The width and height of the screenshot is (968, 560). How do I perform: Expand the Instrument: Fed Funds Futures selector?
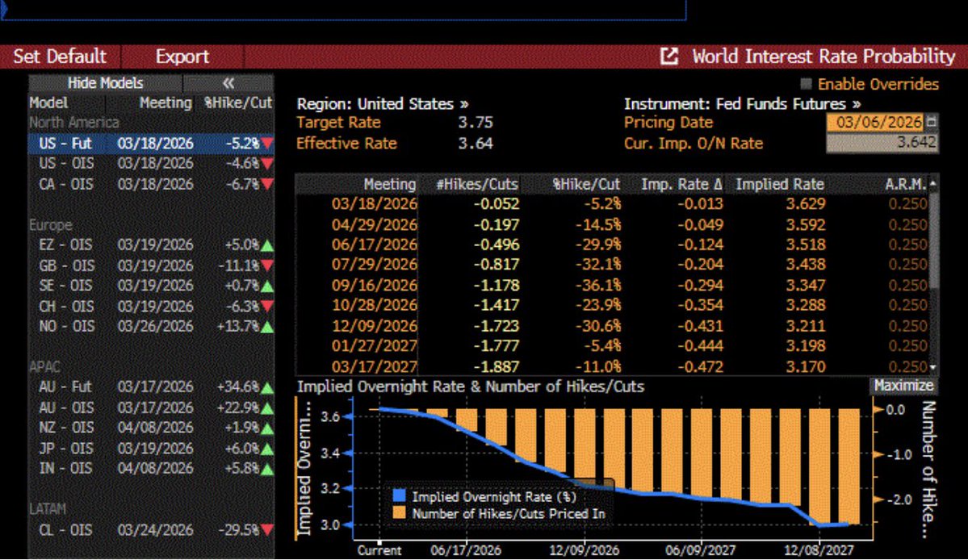tap(742, 104)
